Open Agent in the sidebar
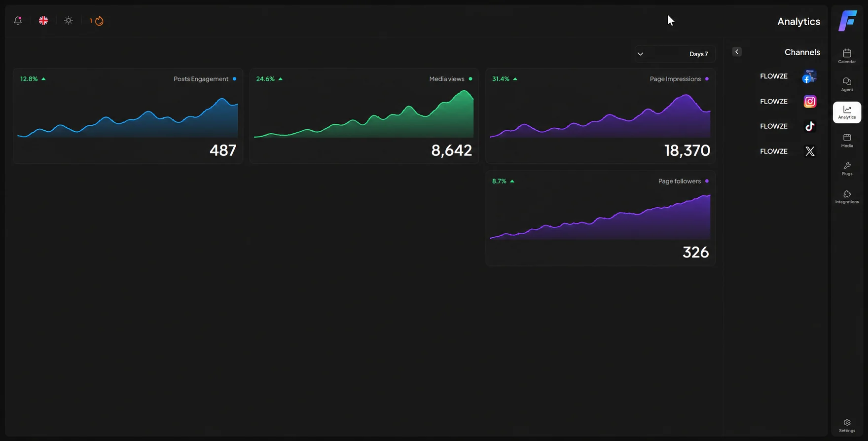 [x=847, y=84]
